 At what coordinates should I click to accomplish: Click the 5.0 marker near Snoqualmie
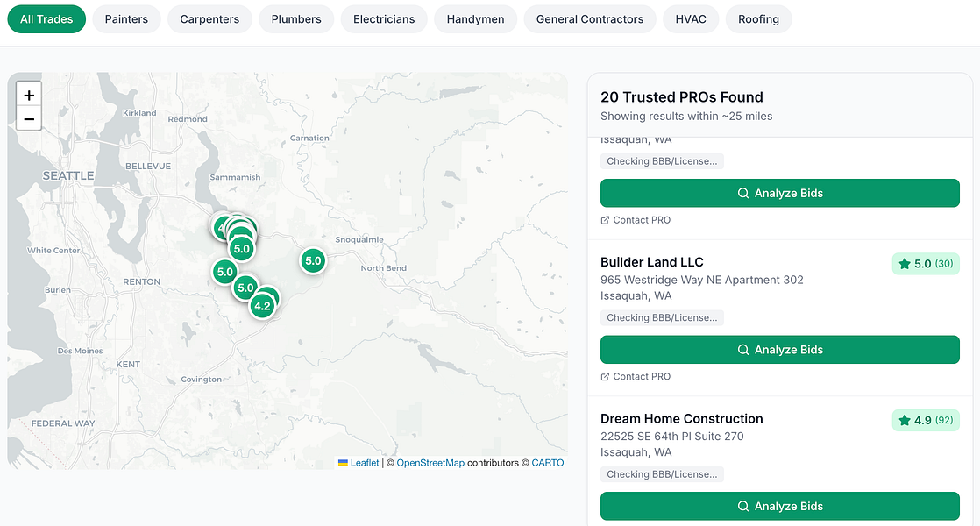(x=313, y=261)
